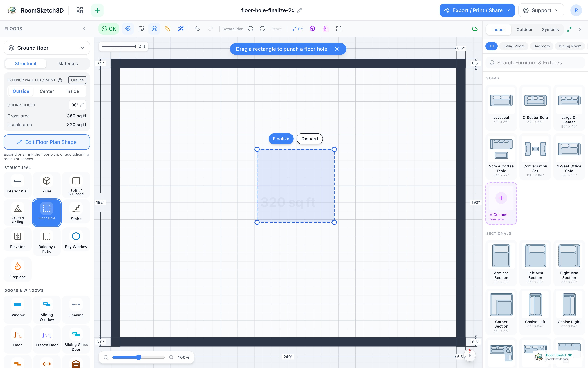Confirm with the green OK button
The image size is (588, 368).
click(x=109, y=29)
